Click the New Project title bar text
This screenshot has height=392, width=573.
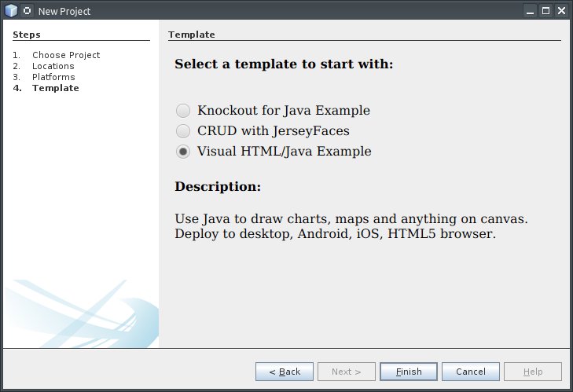[64, 11]
